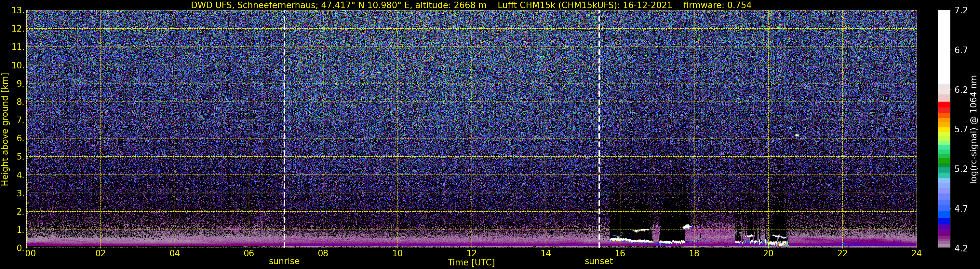The height and width of the screenshot is (269, 980).
Task: Click the "1." height axis tick label
Action: pos(20,230)
